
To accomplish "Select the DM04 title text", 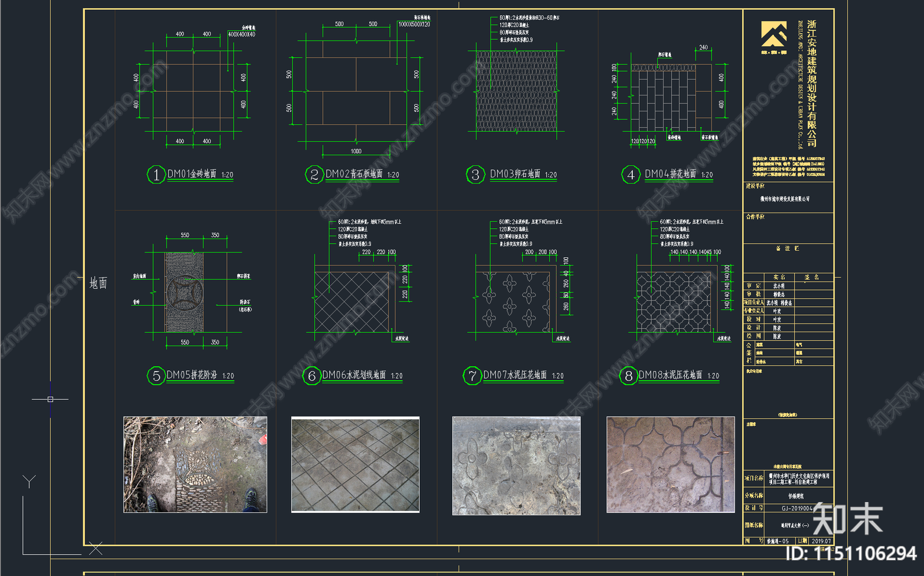I will (x=670, y=174).
